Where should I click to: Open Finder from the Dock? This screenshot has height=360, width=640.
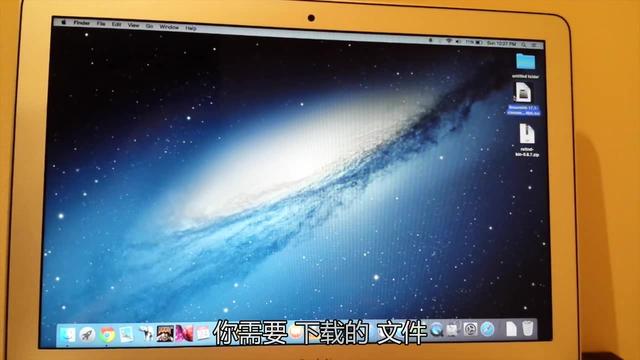click(x=68, y=335)
